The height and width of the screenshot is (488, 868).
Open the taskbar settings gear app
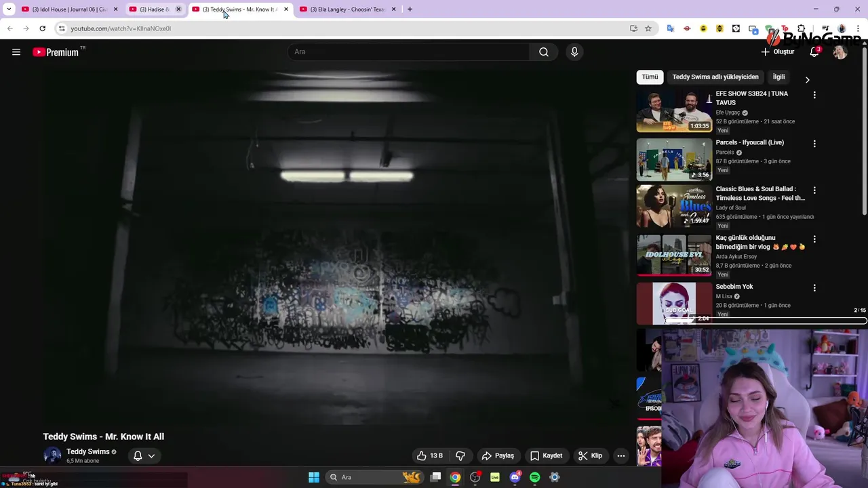(554, 477)
